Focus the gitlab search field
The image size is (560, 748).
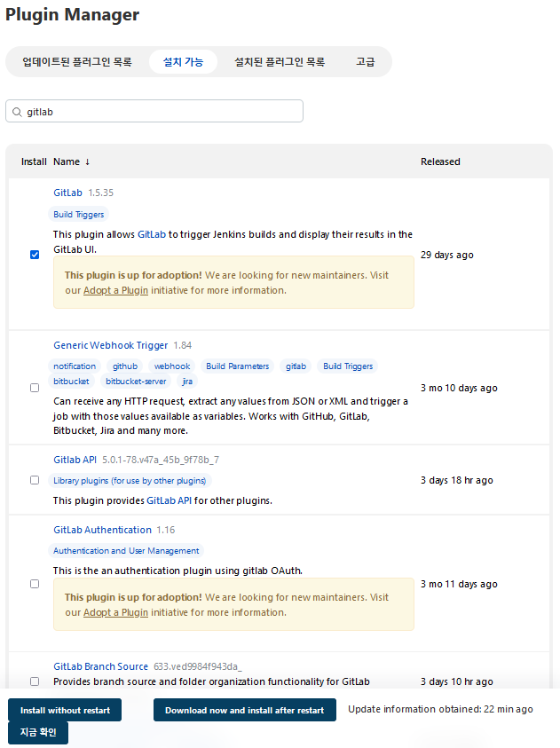coord(154,111)
